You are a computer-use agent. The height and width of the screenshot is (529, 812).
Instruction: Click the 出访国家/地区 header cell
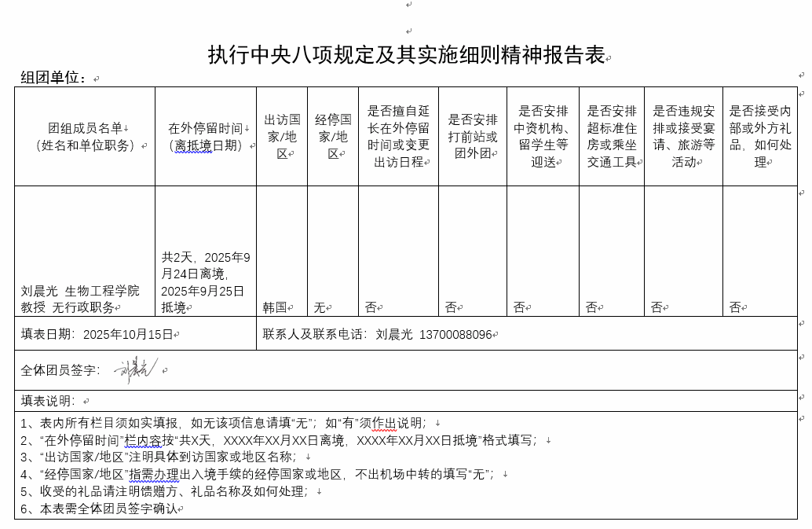click(x=282, y=137)
